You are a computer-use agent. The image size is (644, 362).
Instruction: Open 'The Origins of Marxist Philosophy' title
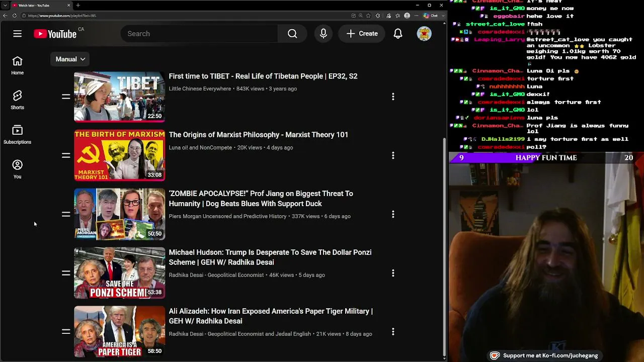[x=259, y=135]
